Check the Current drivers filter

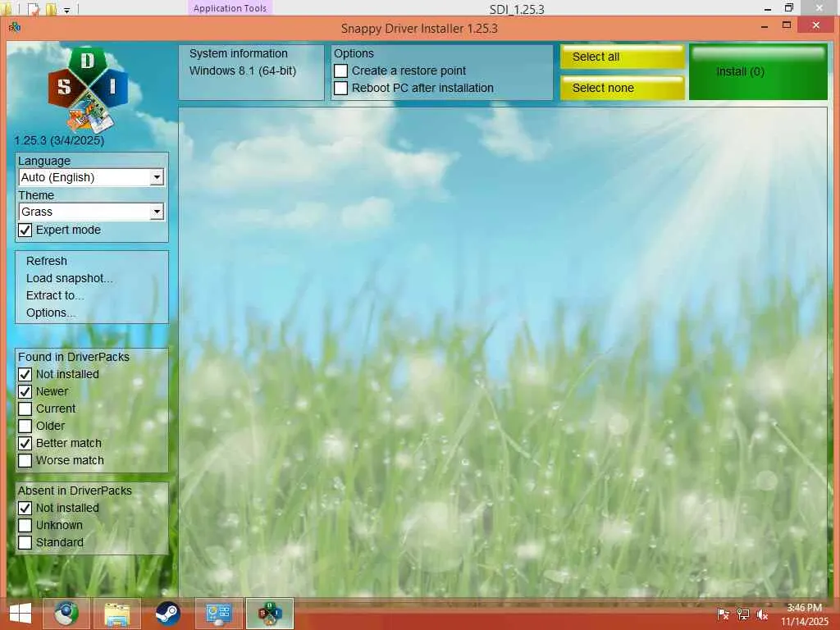pos(25,409)
